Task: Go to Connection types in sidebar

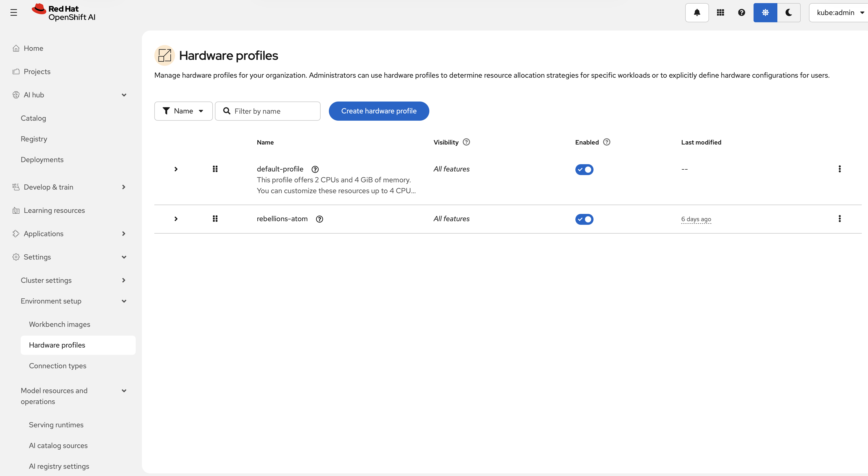Action: coord(58,366)
